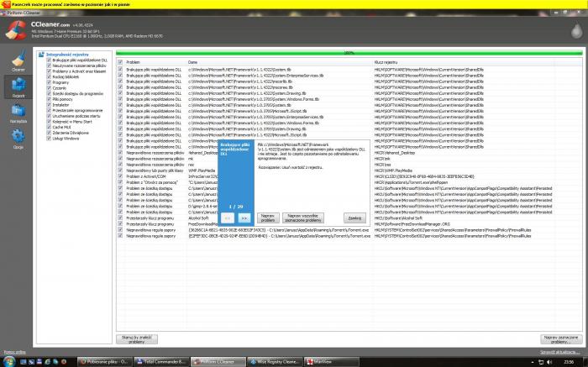Click the volume icon in system tray
This screenshot has width=588, height=367.
coord(549,362)
